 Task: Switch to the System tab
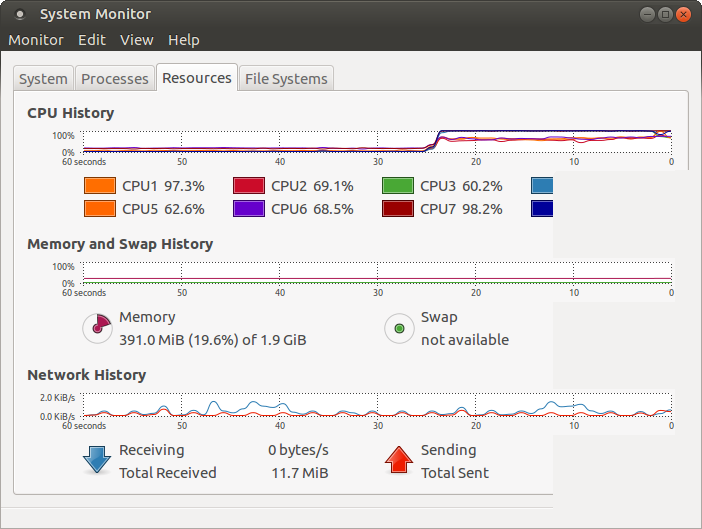point(43,78)
